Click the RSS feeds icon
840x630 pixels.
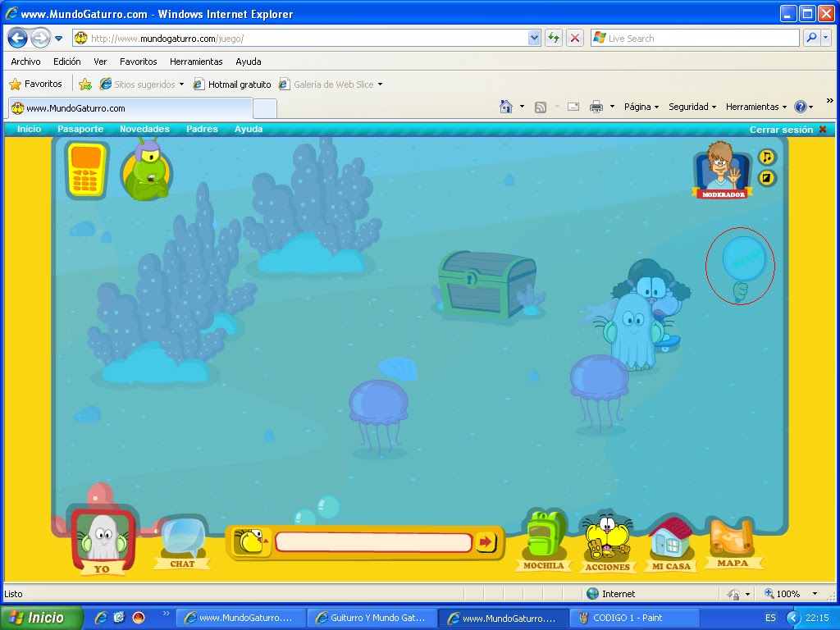click(541, 107)
